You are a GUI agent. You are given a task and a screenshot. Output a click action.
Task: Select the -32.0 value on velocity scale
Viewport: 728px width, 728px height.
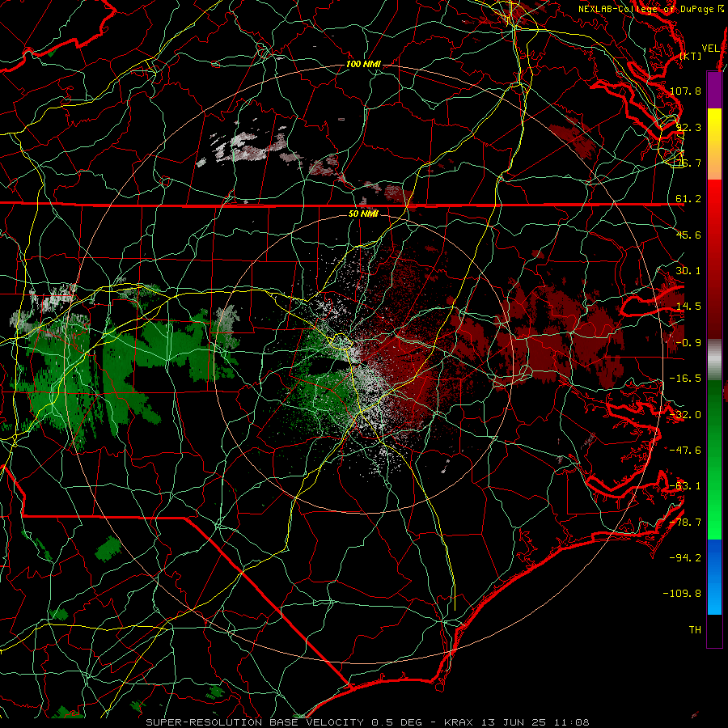coord(685,415)
